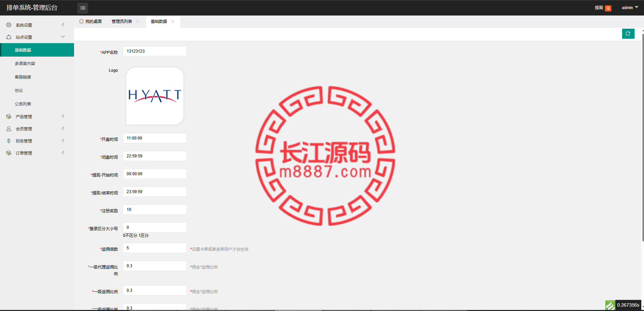Click the Hyatt logo upload thumbnail
Image resolution: width=644 pixels, height=311 pixels.
[x=155, y=96]
